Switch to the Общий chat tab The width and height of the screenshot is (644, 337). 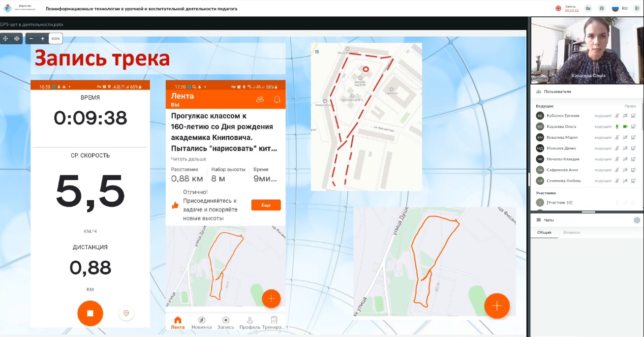pos(544,232)
